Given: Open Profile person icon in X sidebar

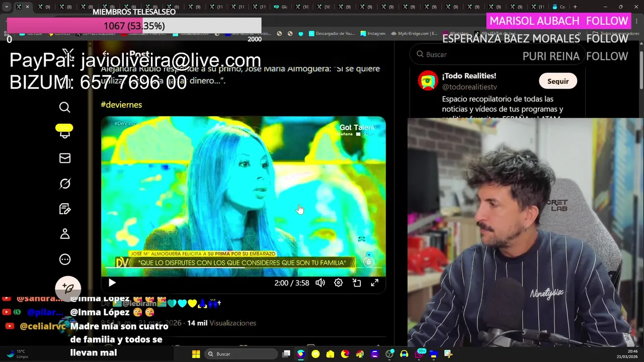Looking at the screenshot, I should pyautogui.click(x=64, y=234).
